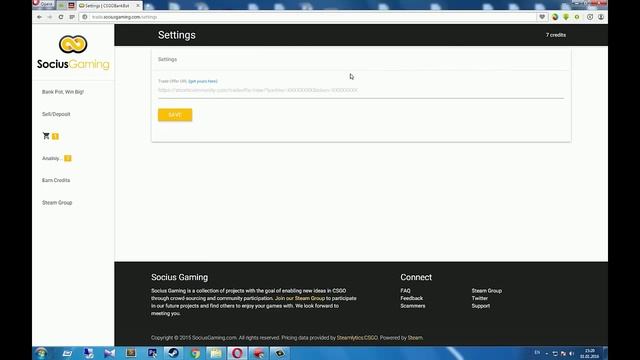Open the shopping cart icon in sidebar
The height and width of the screenshot is (360, 640).
click(46, 136)
